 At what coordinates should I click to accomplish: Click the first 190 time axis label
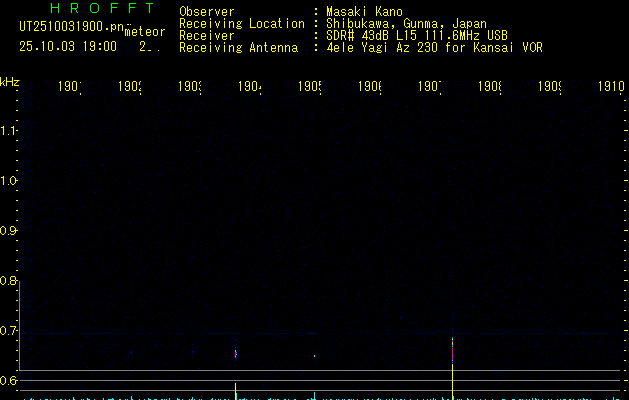[x=69, y=88]
